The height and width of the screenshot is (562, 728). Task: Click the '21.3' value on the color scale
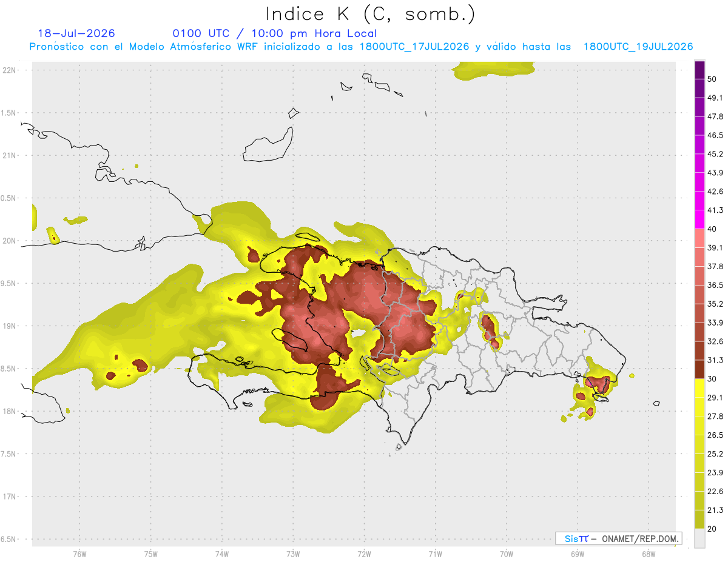(715, 510)
